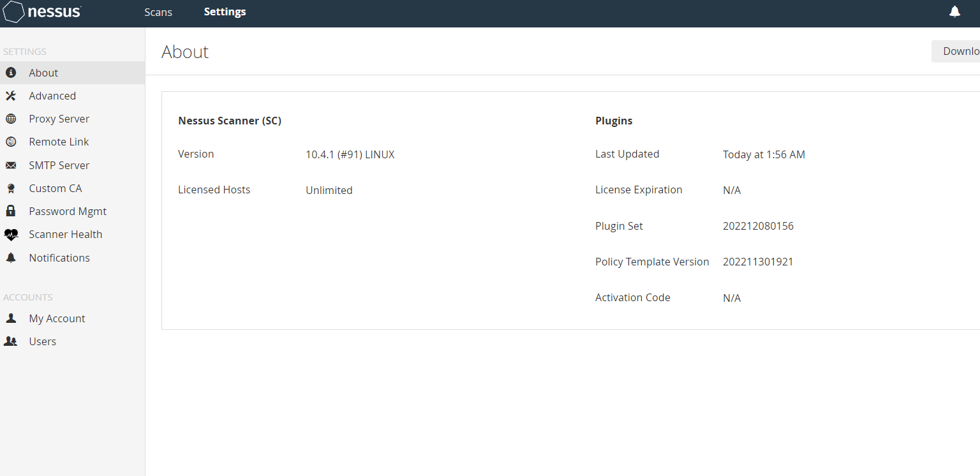The image size is (980, 476).
Task: Go to the Scans tab
Action: pyautogui.click(x=158, y=12)
